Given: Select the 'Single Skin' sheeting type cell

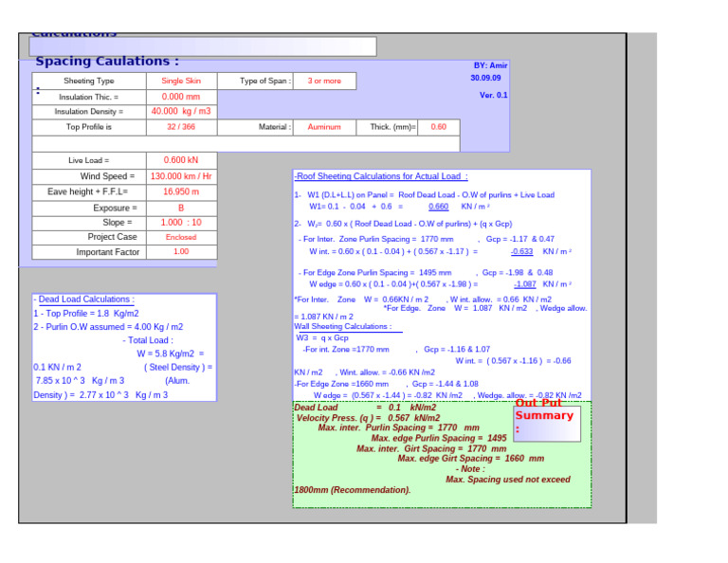Looking at the screenshot, I should pos(182,81).
